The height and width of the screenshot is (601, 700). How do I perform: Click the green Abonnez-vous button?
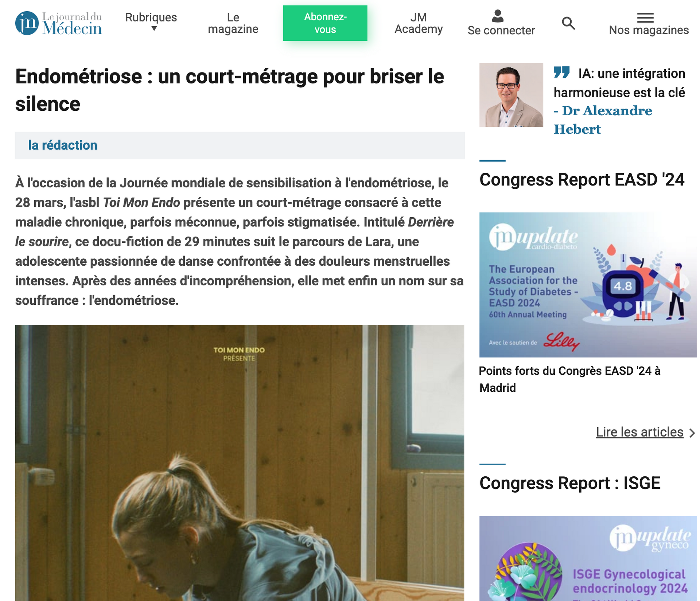click(325, 23)
